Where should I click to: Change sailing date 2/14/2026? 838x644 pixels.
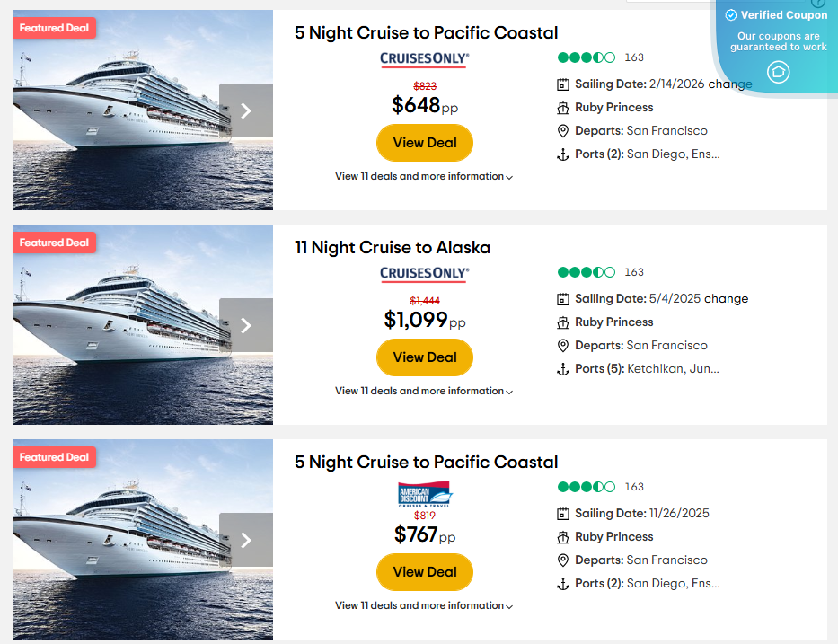click(x=730, y=84)
